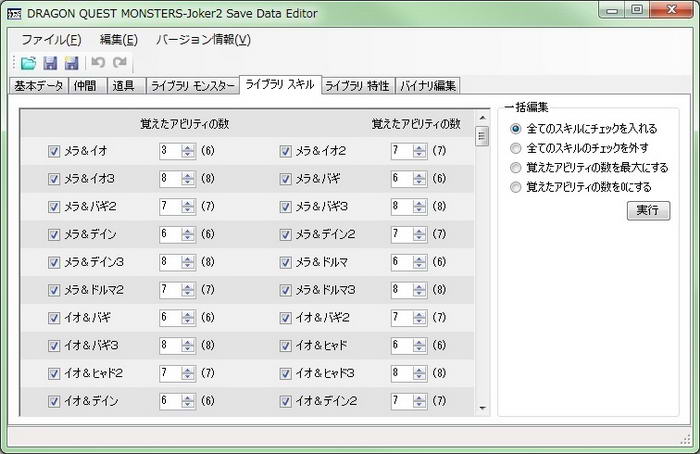This screenshot has width=700, height=454.
Task: Click the skill list scrollbar down arrow
Action: pos(481,408)
